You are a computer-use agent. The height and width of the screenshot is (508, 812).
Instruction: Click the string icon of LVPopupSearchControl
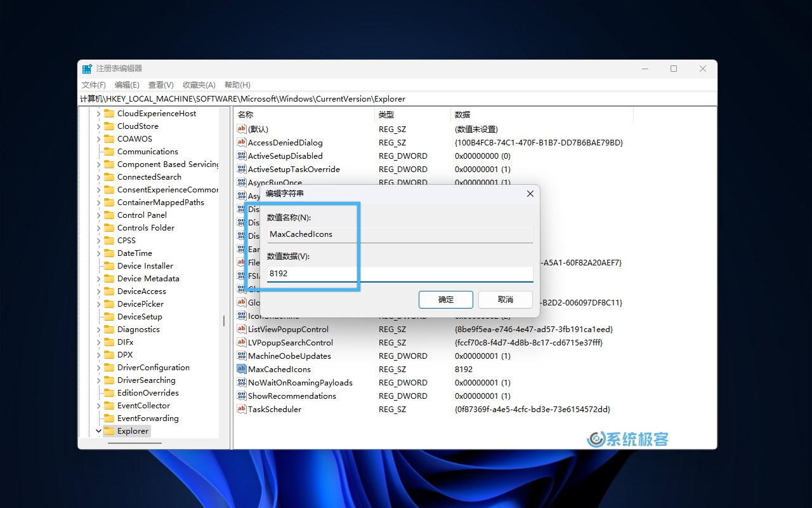click(x=241, y=342)
